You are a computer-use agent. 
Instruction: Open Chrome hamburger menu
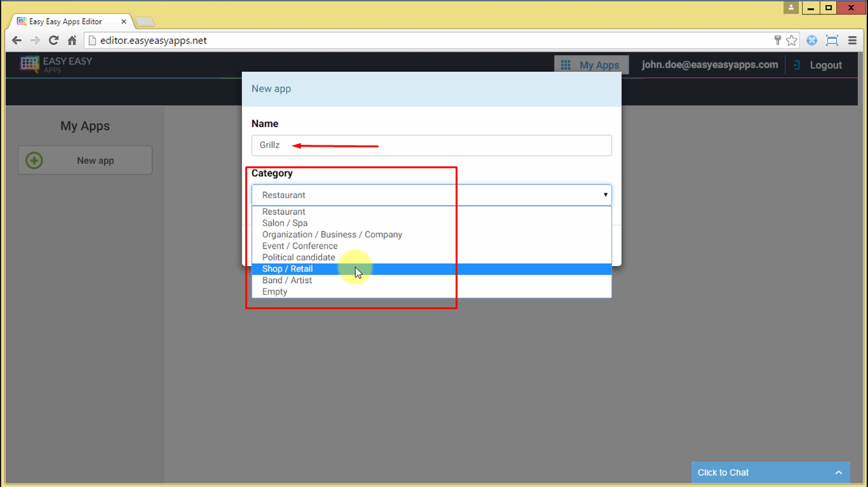pyautogui.click(x=852, y=41)
